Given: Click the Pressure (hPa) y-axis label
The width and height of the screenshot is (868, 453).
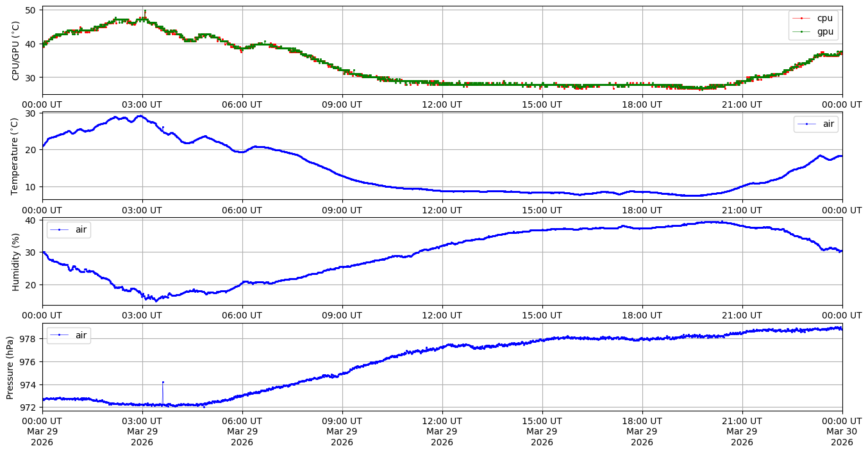Looking at the screenshot, I should coord(10,367).
